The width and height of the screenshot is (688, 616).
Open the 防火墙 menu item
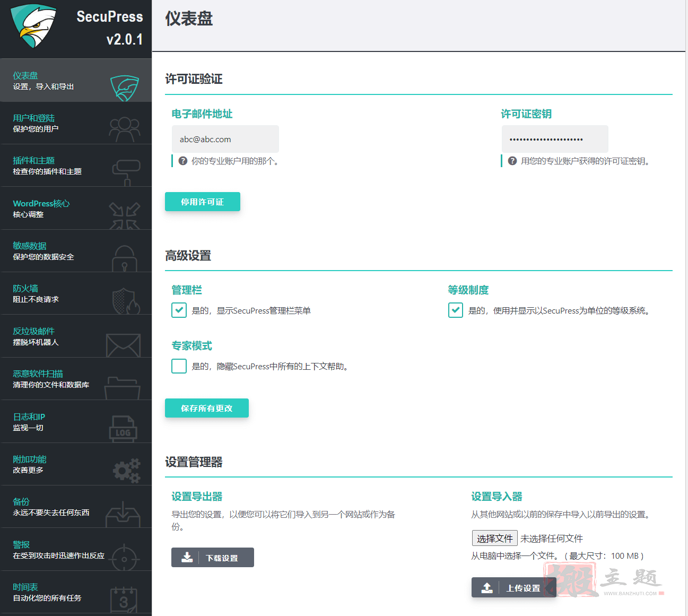coord(76,293)
